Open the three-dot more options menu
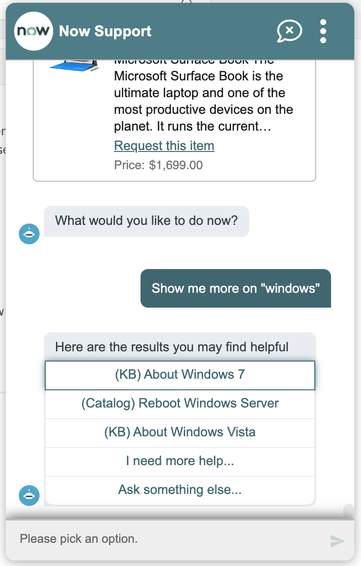The height and width of the screenshot is (566, 361). pos(323,31)
